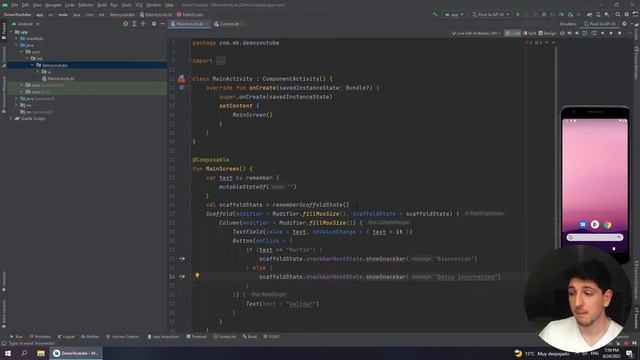Image resolution: width=640 pixels, height=360 pixels.
Task: Switch editor to Design view mode
Action: pyautogui.click(x=547, y=33)
